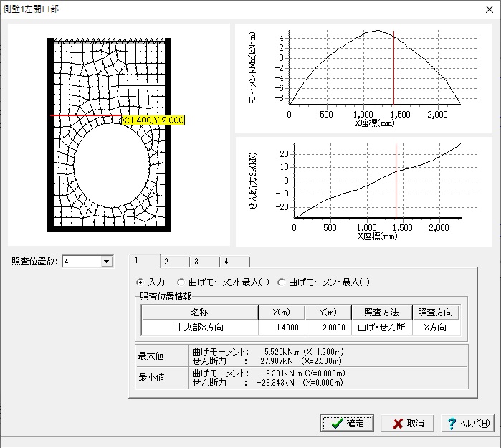The image size is (501, 448).
Task: Select the 入力 radio button
Action: click(x=140, y=282)
